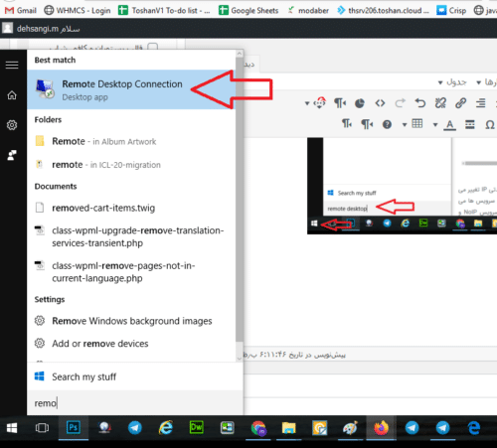Click the Undo arrow in editor toolbar
Image resolution: width=497 pixels, height=448 pixels.
point(420,103)
